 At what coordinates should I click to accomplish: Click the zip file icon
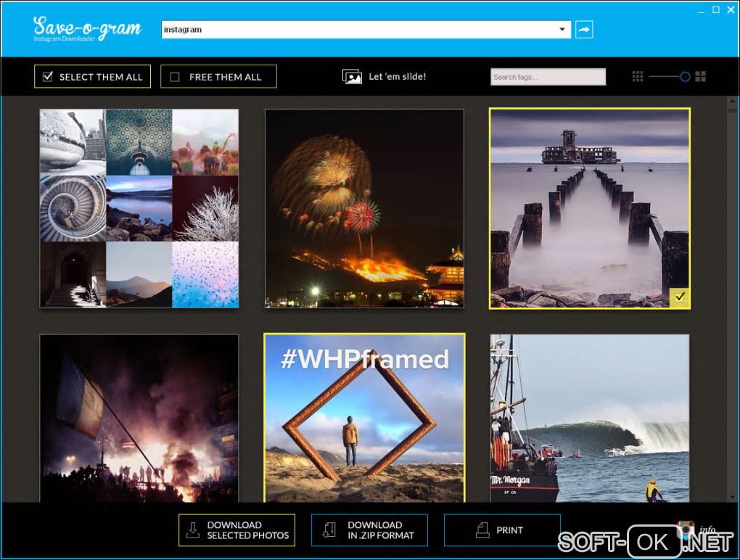click(x=329, y=530)
